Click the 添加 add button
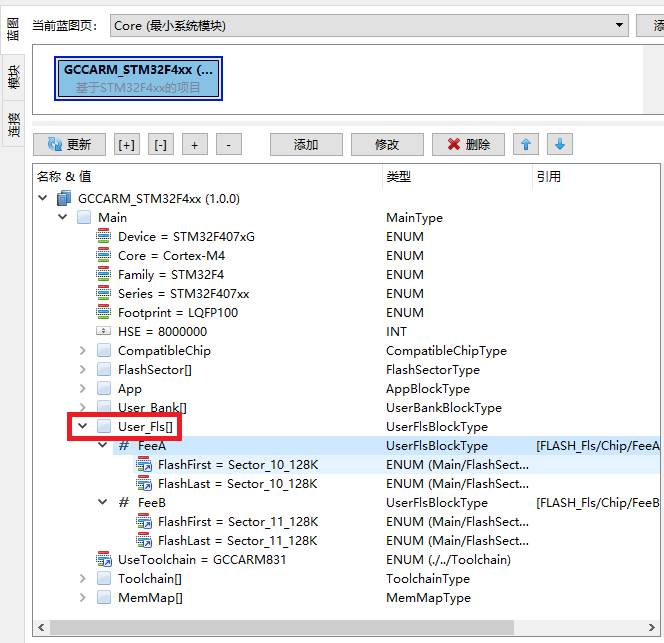664x643 pixels. coord(306,145)
